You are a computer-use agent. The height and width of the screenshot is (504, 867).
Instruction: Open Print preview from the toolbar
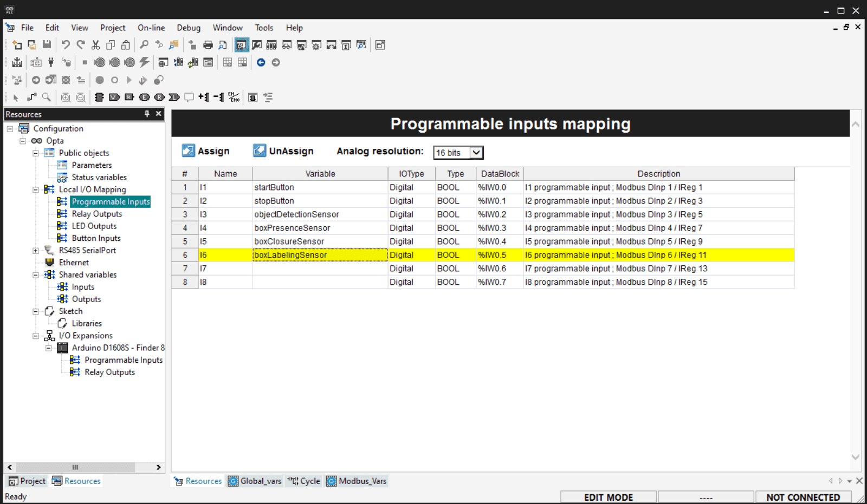pyautogui.click(x=223, y=45)
